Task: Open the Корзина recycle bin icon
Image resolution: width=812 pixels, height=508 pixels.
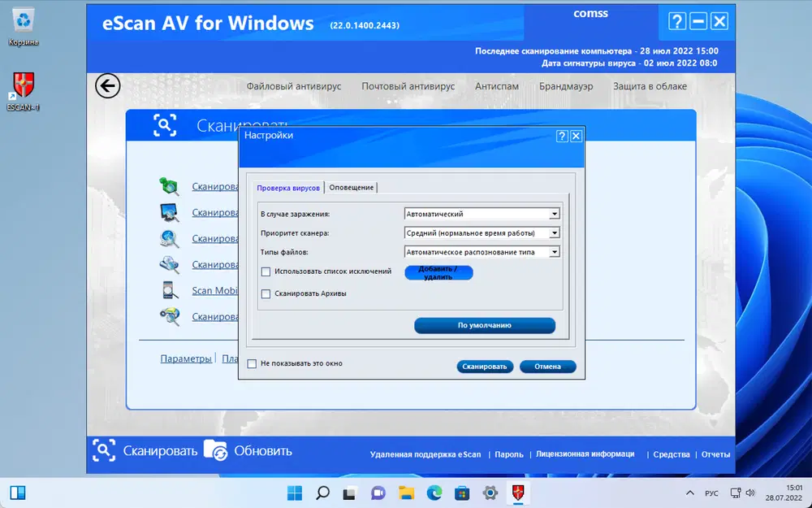Action: coord(24,27)
